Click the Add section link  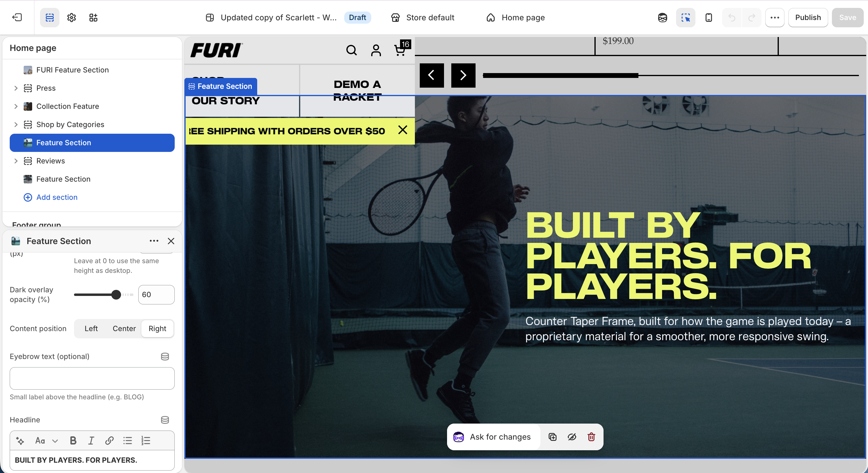pos(51,197)
